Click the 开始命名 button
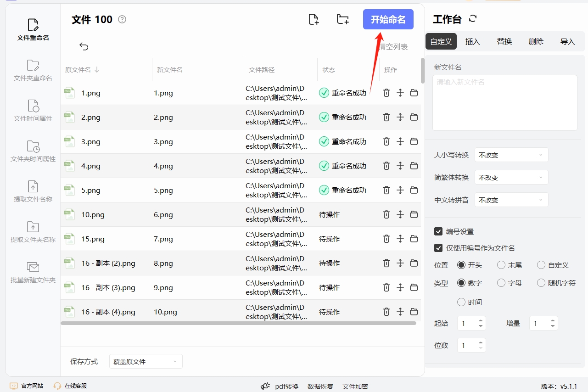This screenshot has width=588, height=392. click(388, 19)
